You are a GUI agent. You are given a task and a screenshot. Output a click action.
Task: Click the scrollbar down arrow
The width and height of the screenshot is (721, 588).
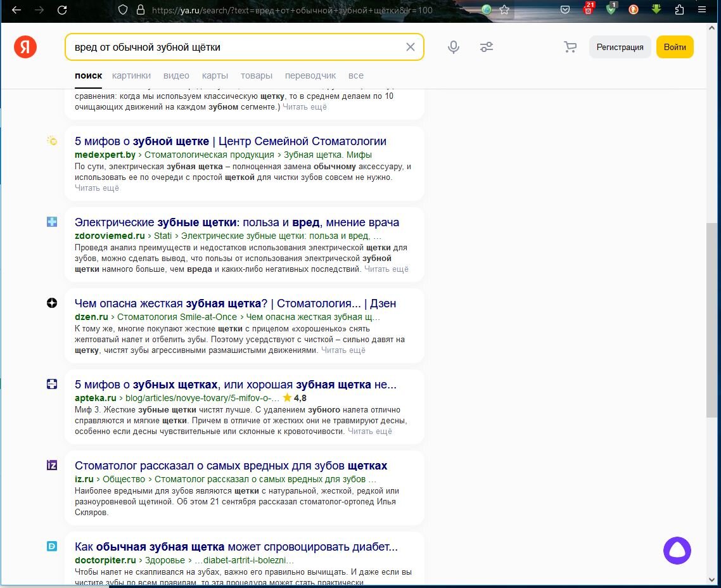pos(711,579)
